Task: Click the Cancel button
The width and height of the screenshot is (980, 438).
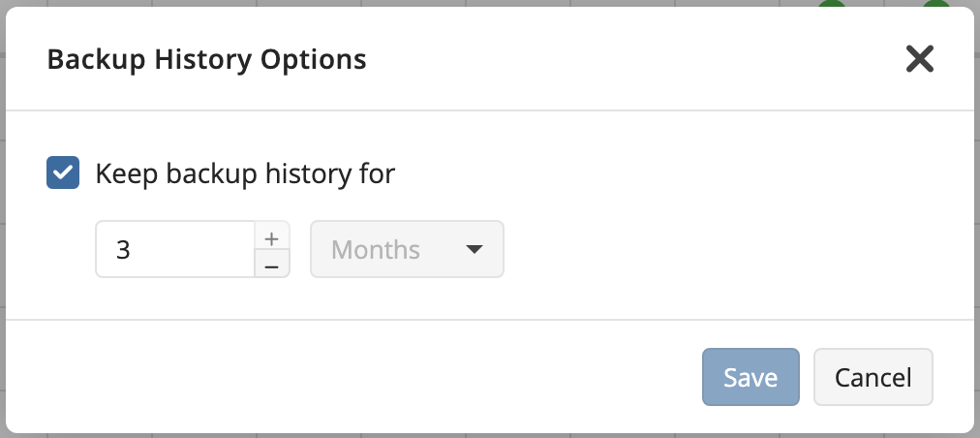Action: (x=873, y=377)
